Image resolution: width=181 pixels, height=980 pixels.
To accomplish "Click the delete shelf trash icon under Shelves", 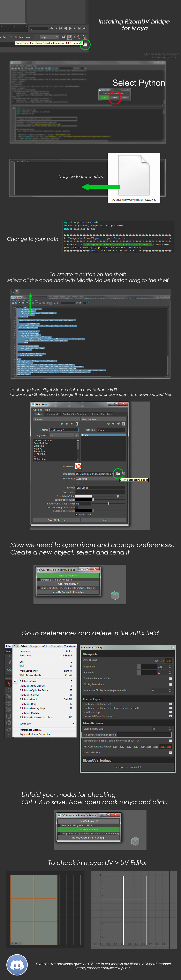I will point(77,424).
